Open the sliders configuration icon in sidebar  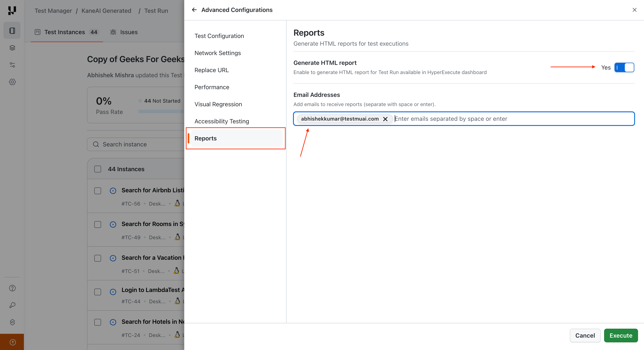[x=12, y=65]
